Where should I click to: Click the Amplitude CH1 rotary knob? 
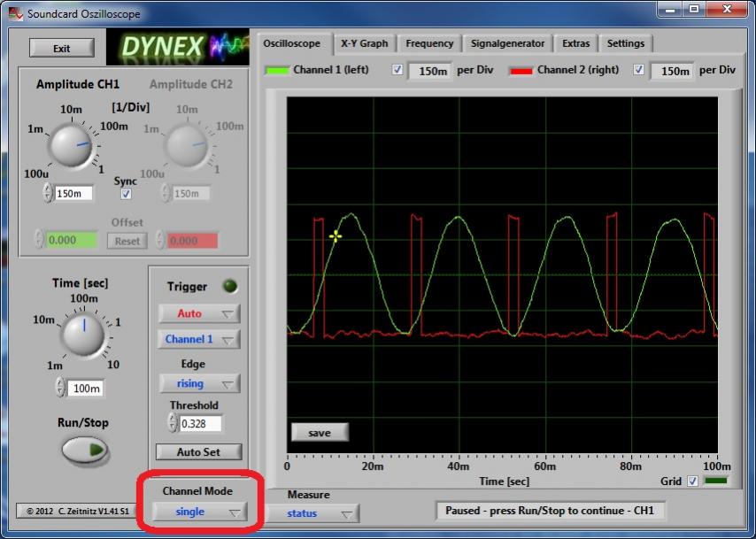click(x=71, y=145)
